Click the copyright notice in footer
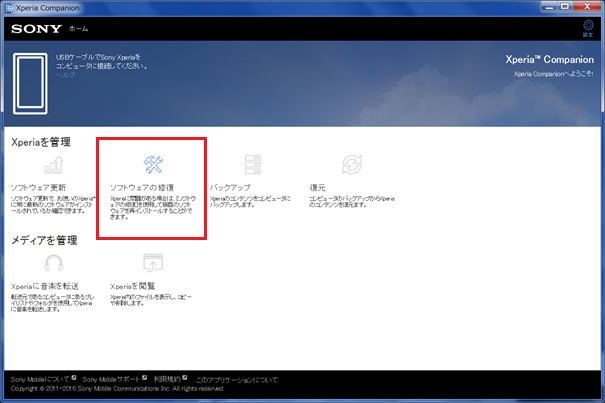This screenshot has height=403, width=605. 117,389
